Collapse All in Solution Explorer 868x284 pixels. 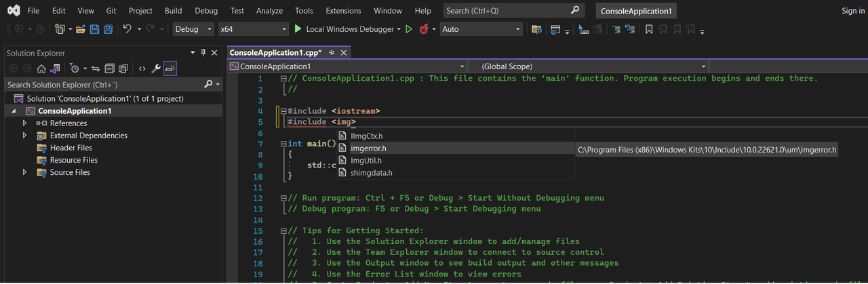[x=109, y=68]
